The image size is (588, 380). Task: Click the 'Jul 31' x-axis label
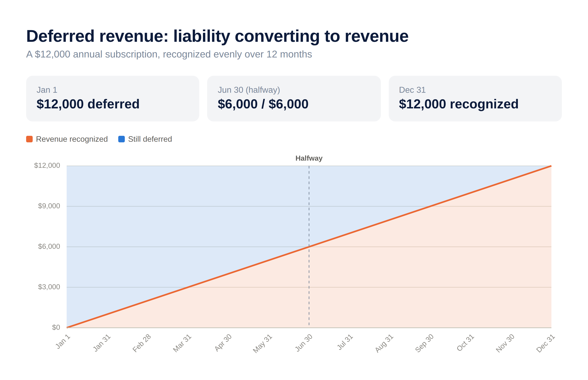pyautogui.click(x=345, y=342)
